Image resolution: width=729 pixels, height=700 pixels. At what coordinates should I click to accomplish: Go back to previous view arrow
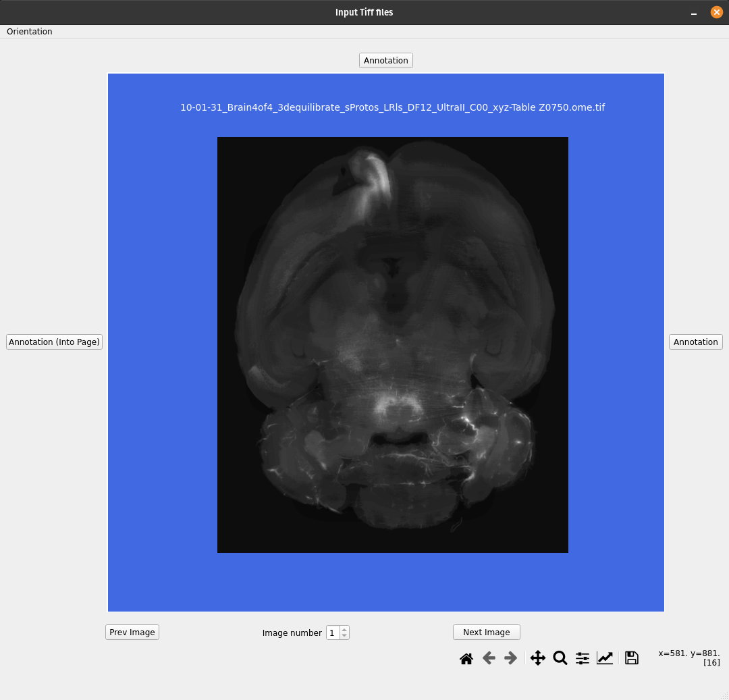coord(489,658)
